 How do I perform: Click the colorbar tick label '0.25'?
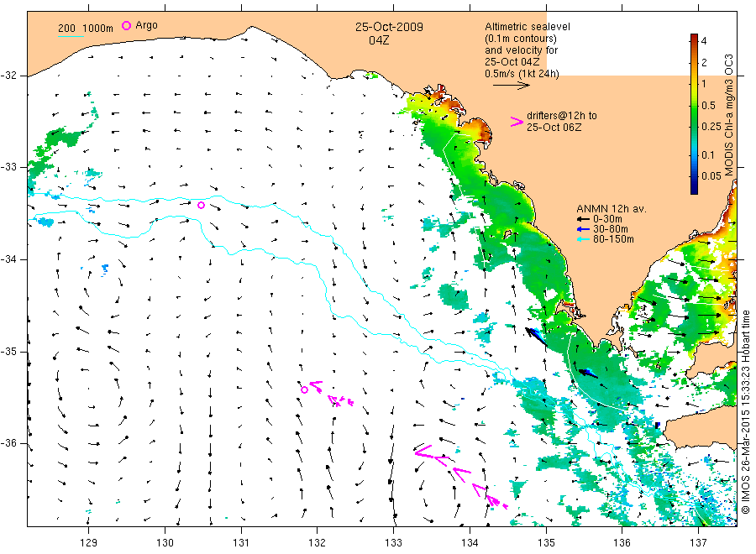click(x=711, y=127)
